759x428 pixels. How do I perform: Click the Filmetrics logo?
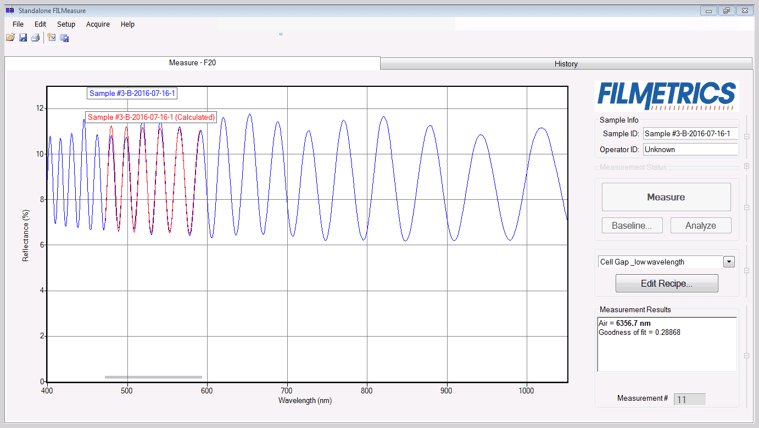click(x=666, y=94)
